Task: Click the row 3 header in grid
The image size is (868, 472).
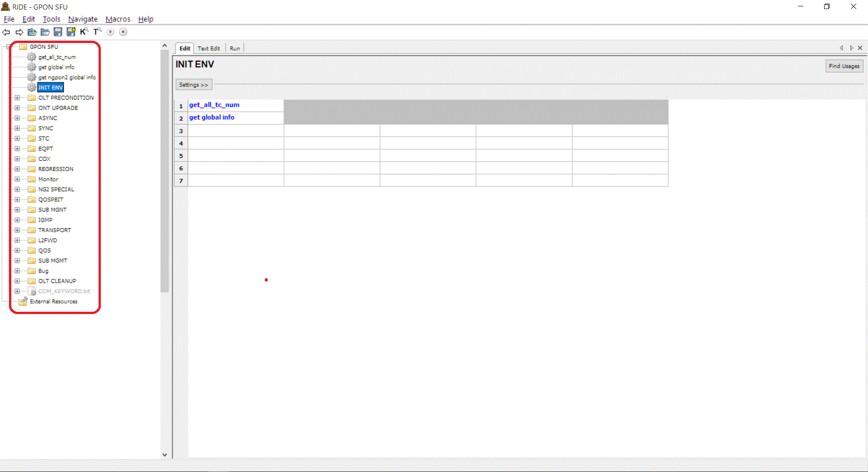Action: click(181, 131)
